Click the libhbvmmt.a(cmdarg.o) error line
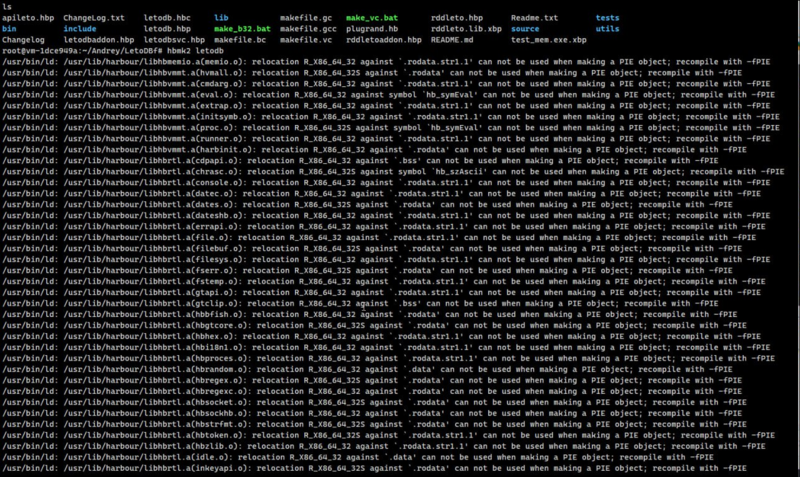 (x=386, y=84)
